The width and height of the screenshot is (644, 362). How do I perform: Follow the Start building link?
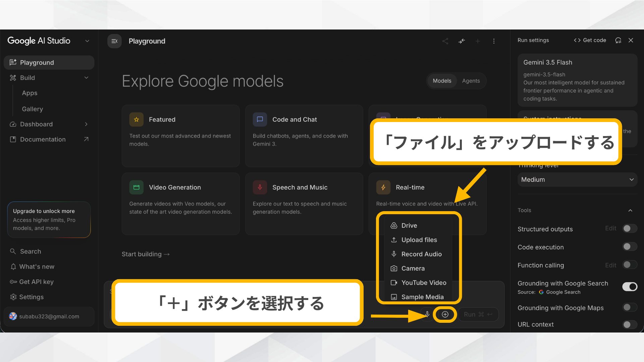[x=146, y=254]
